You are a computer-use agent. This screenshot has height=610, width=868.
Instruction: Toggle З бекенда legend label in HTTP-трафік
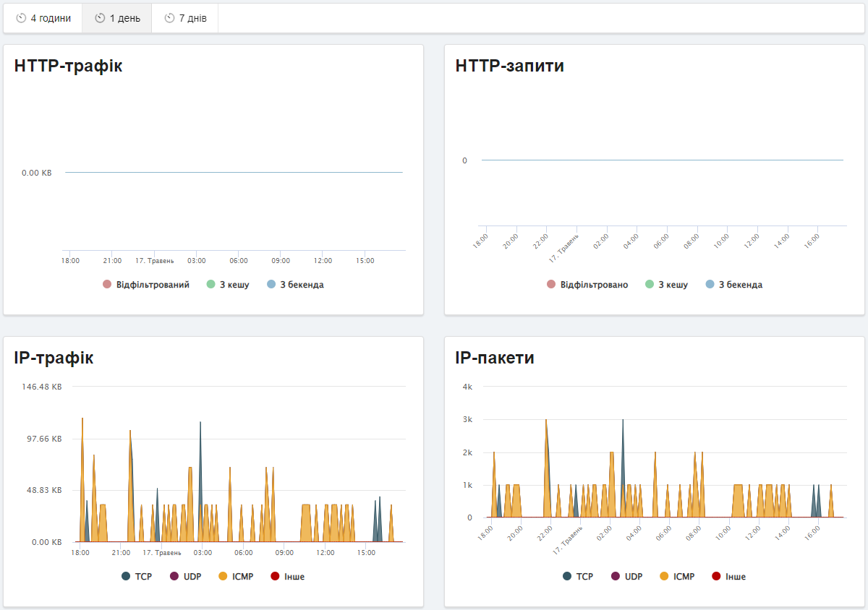click(302, 285)
